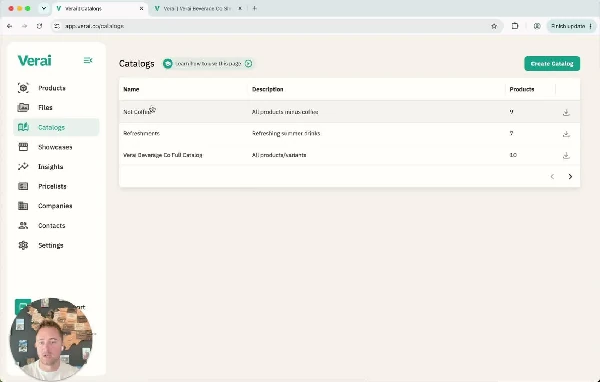
Task: Open the Learn how to use this page link
Action: [x=208, y=64]
